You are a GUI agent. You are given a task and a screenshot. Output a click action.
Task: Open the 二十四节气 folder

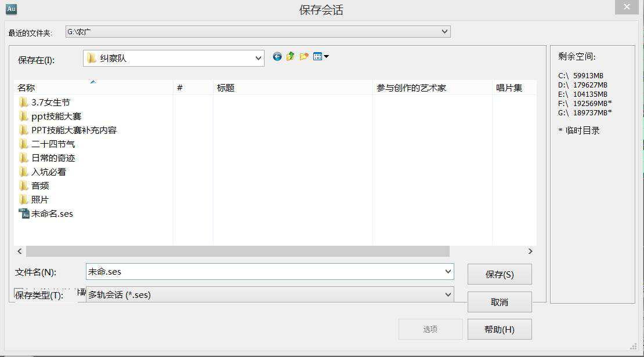tap(51, 143)
